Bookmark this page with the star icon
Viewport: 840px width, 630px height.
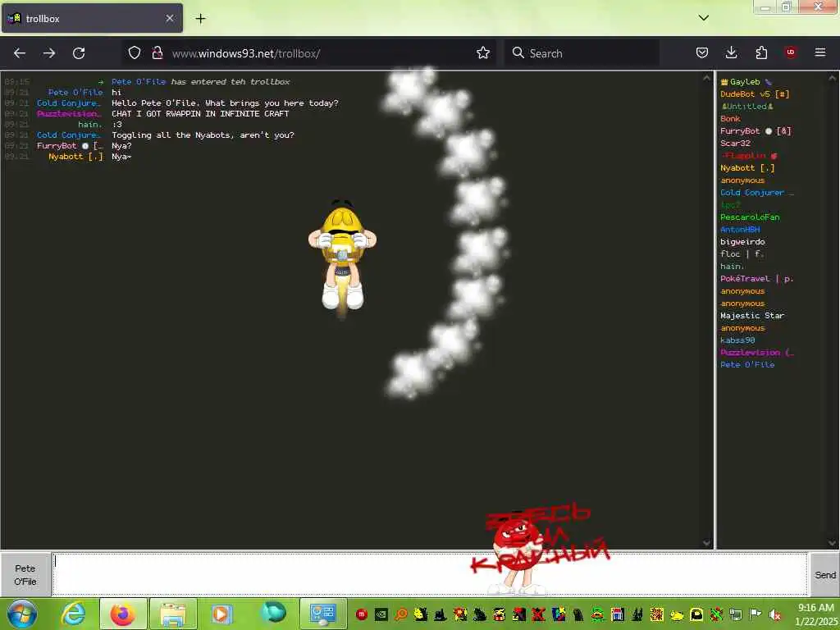coord(482,53)
